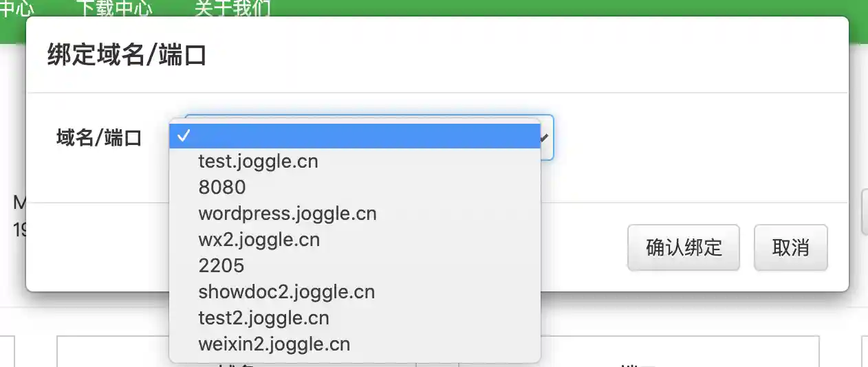Viewport: 868px width, 367px height.
Task: Pick showdoc2.joggle.cn domain option
Action: 286,291
